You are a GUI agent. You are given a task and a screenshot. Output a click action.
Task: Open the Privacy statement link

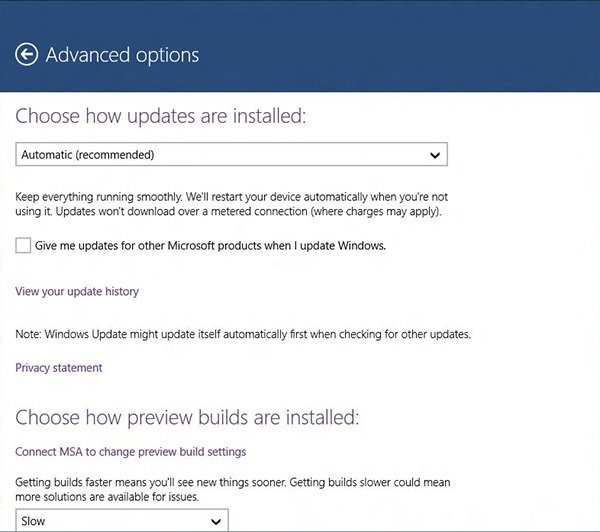click(x=59, y=368)
